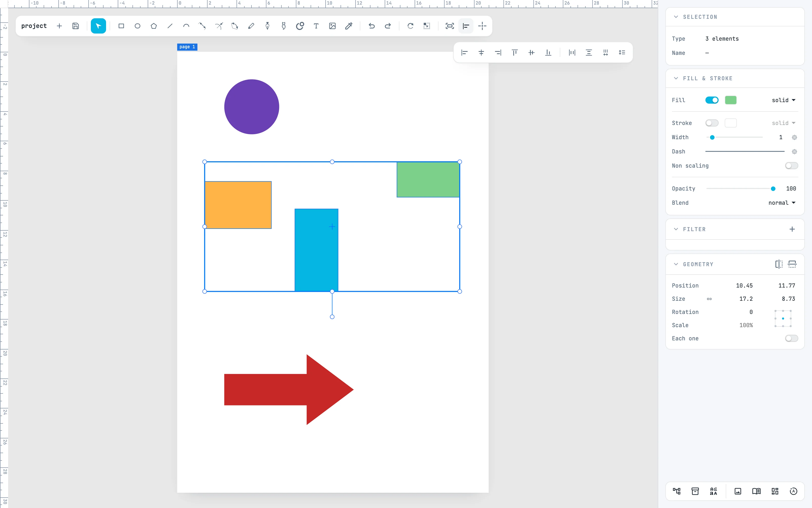The height and width of the screenshot is (508, 812).
Task: Enable the Non scaling switch
Action: pos(791,166)
